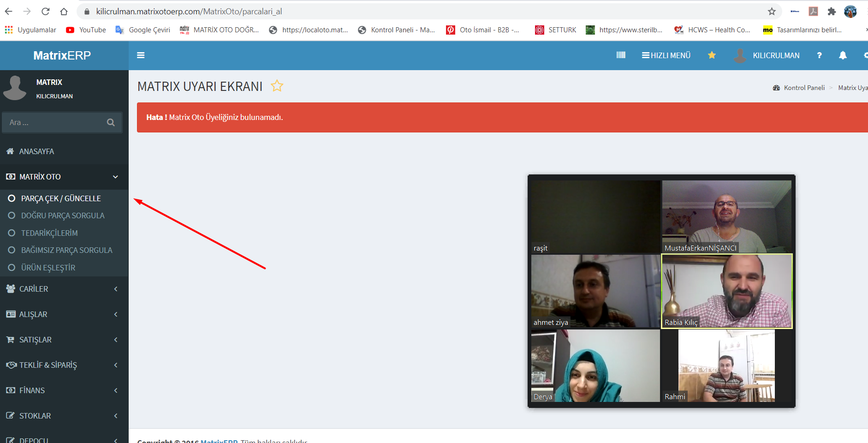Click the Kontrol Paneli breadcrumb link
Viewport: 868px width, 443px height.
click(x=804, y=88)
